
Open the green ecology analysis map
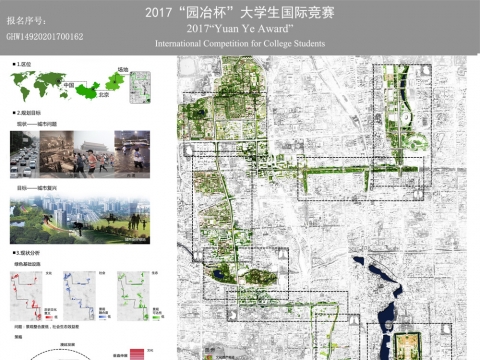133,296
